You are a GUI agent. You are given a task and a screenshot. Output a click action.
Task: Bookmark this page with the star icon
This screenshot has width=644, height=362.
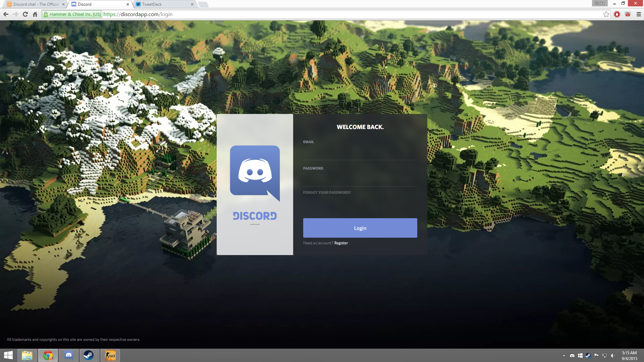click(x=606, y=14)
